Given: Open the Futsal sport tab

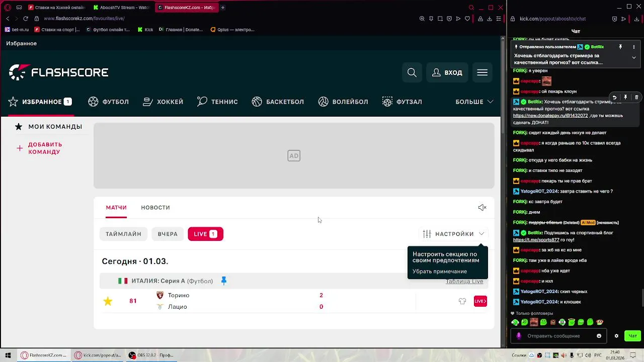Looking at the screenshot, I should click(402, 102).
